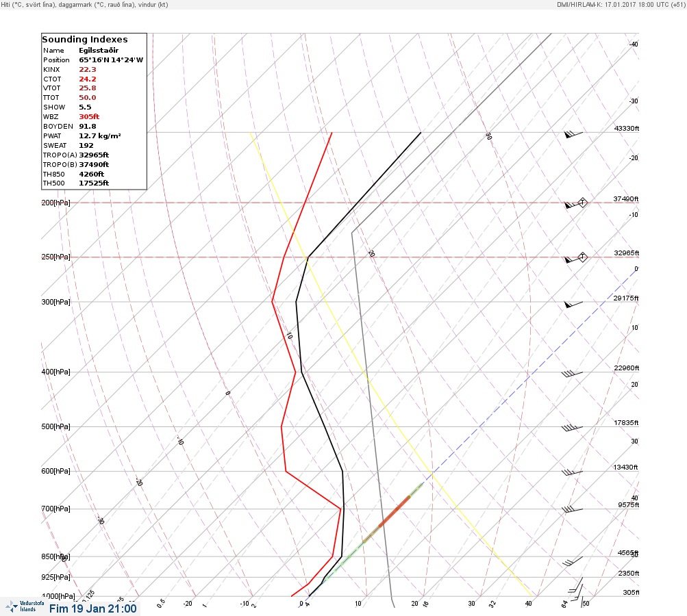Click PWAT value 12.7 kg/m²
The width and height of the screenshot is (687, 616).
pyautogui.click(x=100, y=136)
